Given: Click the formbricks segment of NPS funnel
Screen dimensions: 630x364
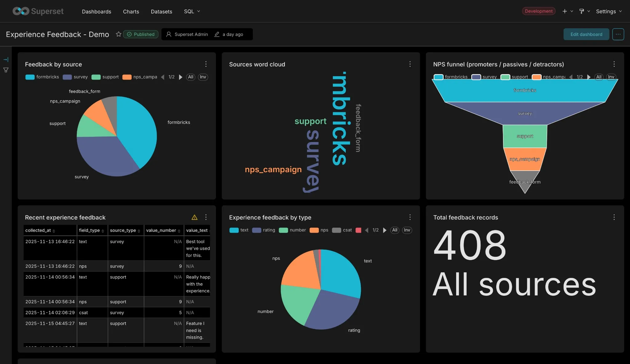Looking at the screenshot, I should pos(525,90).
